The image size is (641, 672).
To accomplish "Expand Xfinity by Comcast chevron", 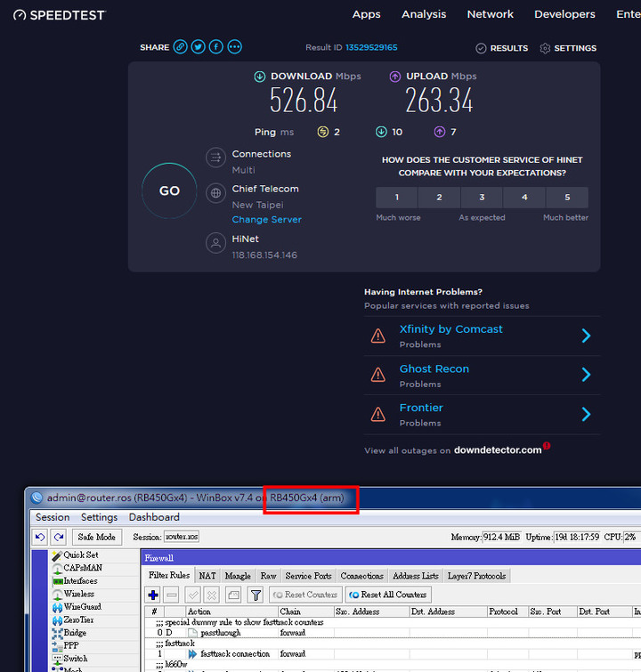I will click(x=586, y=336).
